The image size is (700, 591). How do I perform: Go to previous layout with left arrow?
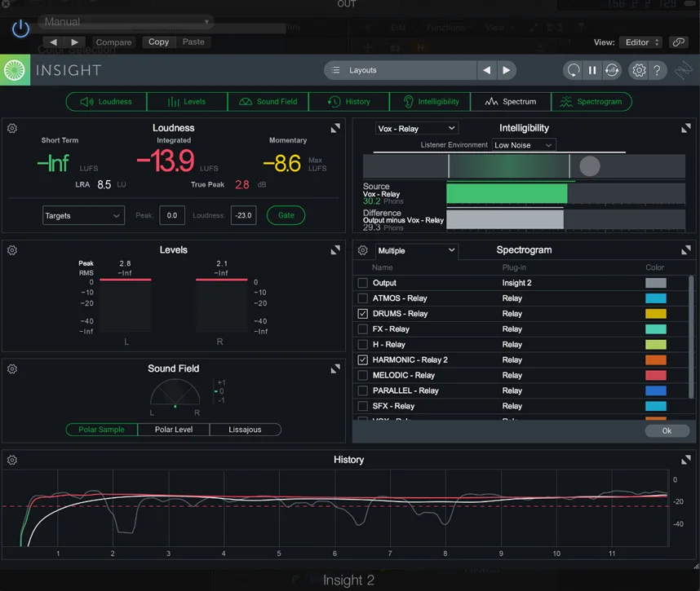pos(486,70)
